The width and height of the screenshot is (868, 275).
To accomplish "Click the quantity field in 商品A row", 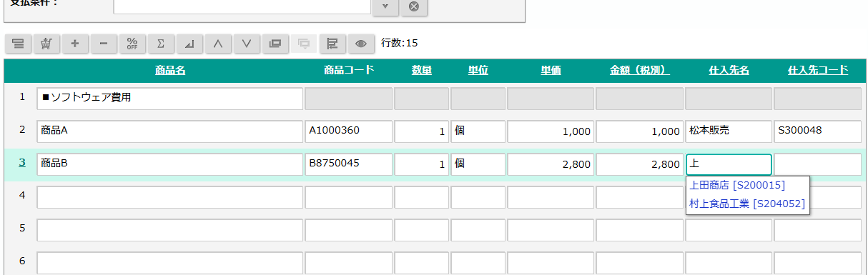I will tap(422, 131).
